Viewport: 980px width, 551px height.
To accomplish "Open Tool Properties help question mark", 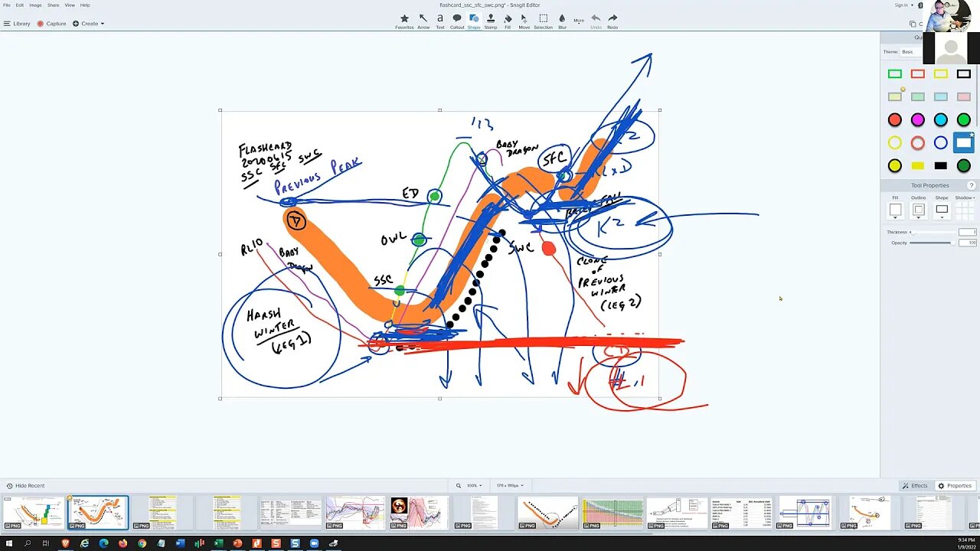I will pyautogui.click(x=972, y=185).
